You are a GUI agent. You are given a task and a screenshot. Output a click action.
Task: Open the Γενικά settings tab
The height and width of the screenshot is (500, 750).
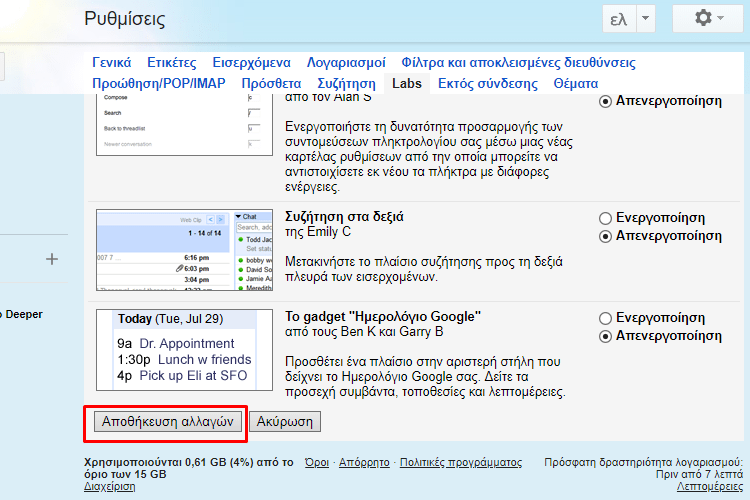point(111,63)
